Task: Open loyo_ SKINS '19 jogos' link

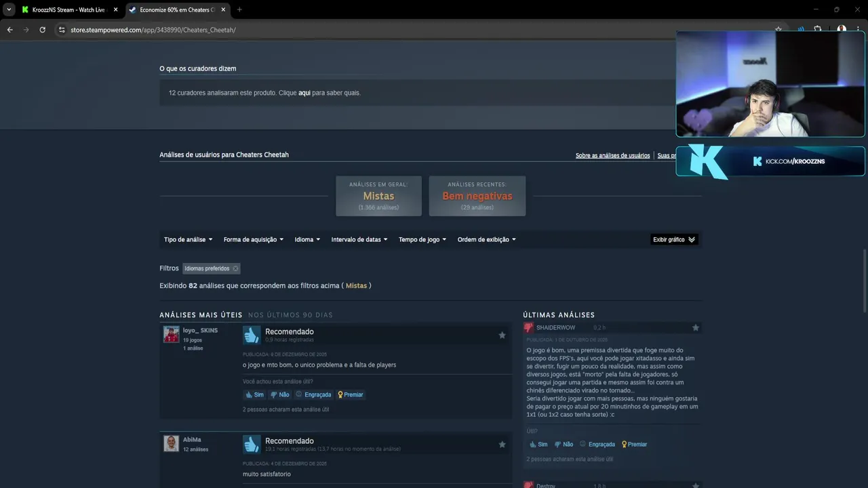Action: [193, 340]
